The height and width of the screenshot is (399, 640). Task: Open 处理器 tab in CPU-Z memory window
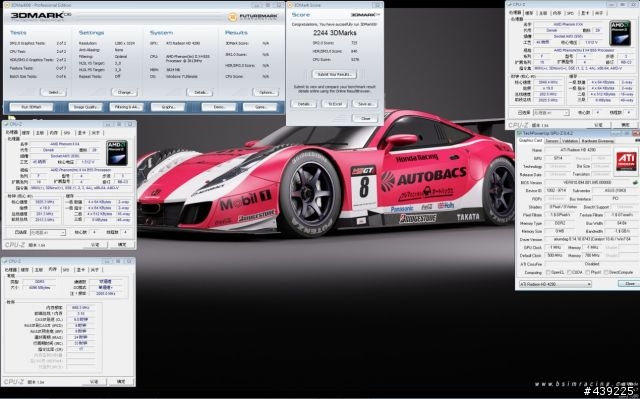click(x=11, y=270)
